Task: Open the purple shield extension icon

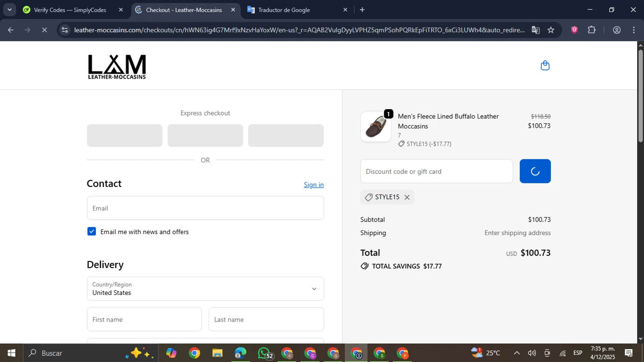Action: point(574,30)
